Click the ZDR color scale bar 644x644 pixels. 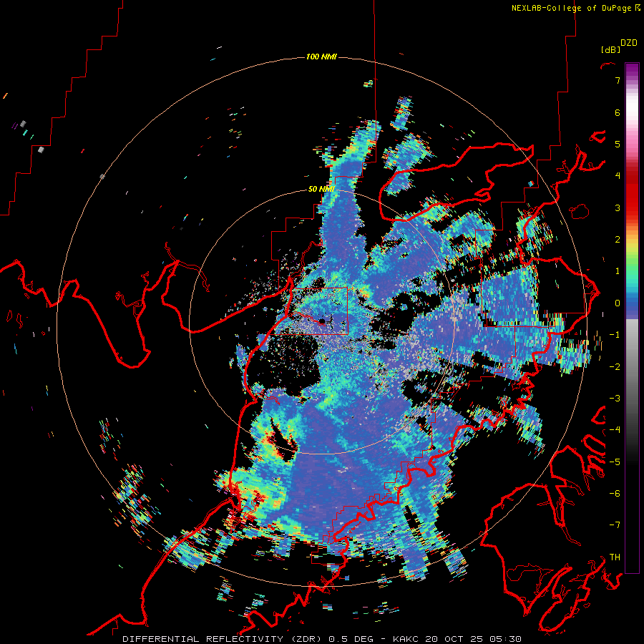click(x=632, y=318)
